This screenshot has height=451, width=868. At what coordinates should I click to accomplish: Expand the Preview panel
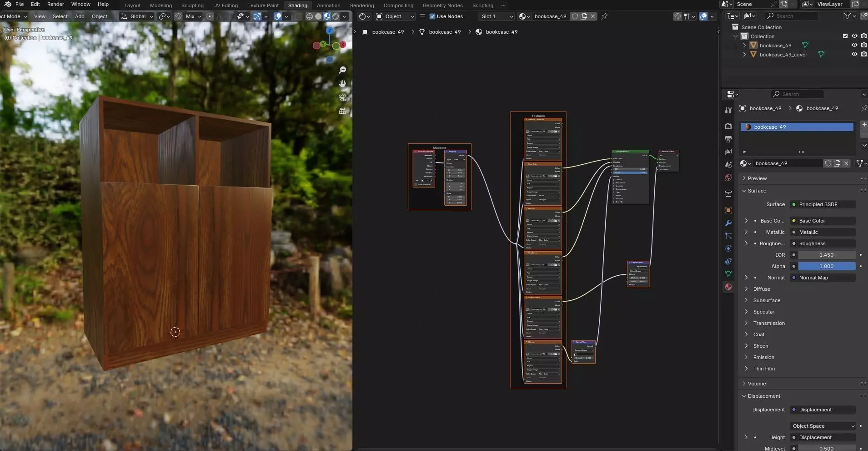pos(757,178)
